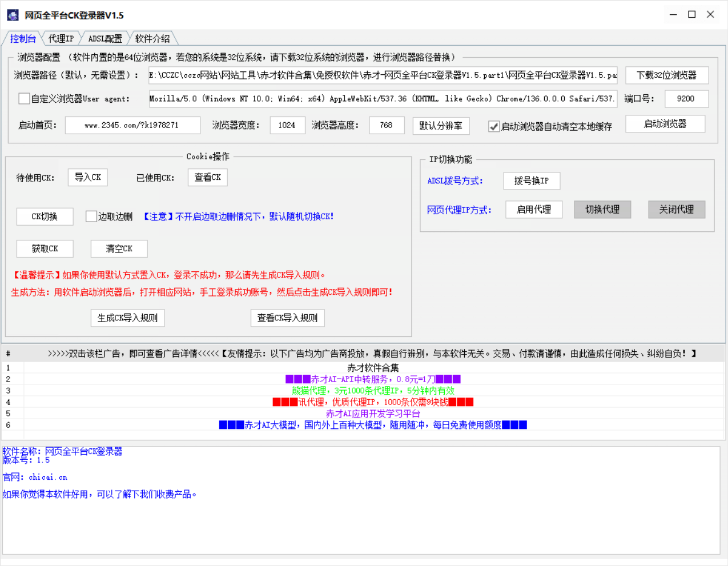Click the app icon in title bar
728x566 pixels.
click(x=13, y=15)
